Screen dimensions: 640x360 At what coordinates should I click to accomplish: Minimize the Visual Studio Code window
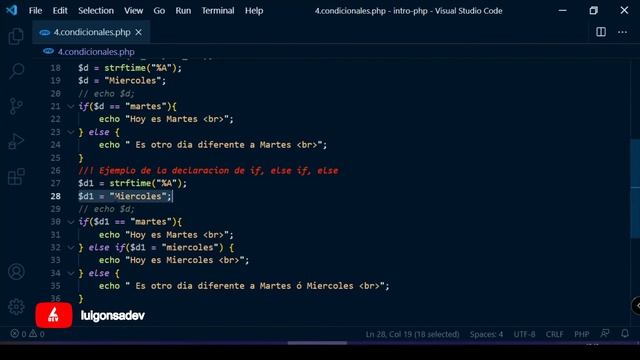[x=562, y=11]
